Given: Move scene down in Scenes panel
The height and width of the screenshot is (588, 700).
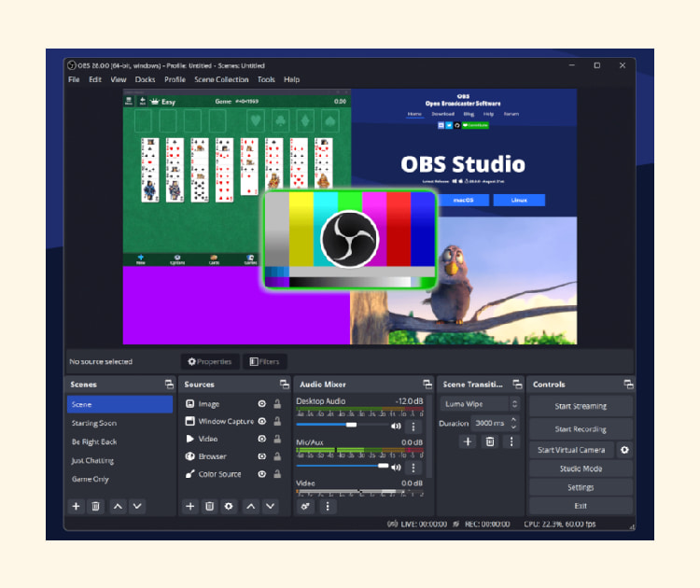Looking at the screenshot, I should pos(137,506).
